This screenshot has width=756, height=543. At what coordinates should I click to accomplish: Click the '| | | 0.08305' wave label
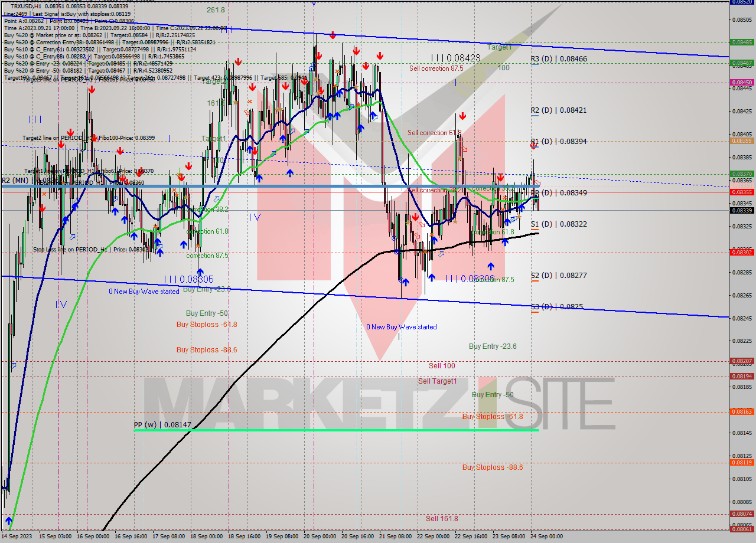pos(188,279)
